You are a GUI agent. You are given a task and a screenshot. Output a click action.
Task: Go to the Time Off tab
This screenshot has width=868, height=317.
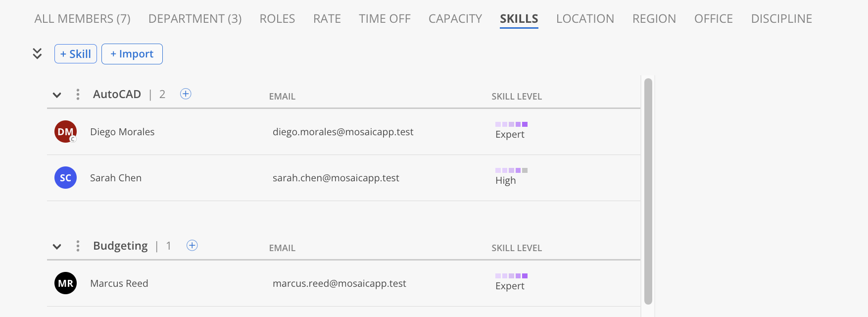point(385,19)
